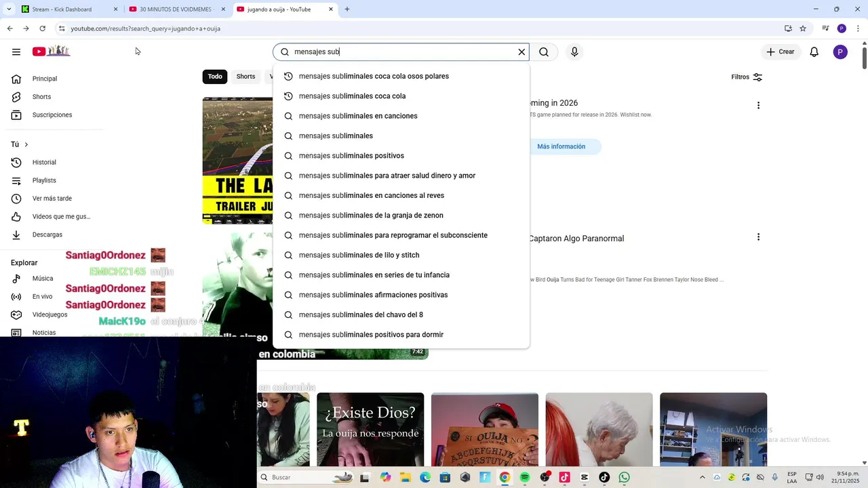Image resolution: width=868 pixels, height=488 pixels.
Task: Choose suggestion subliminales en canciones
Action: coord(401,116)
